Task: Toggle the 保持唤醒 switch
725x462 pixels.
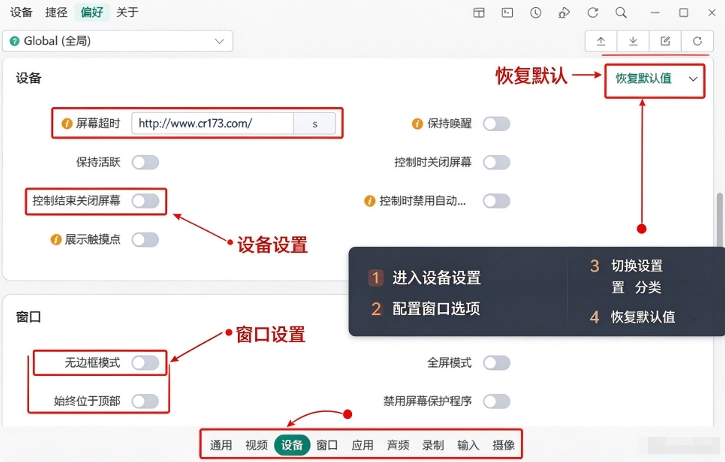Action: [x=497, y=123]
